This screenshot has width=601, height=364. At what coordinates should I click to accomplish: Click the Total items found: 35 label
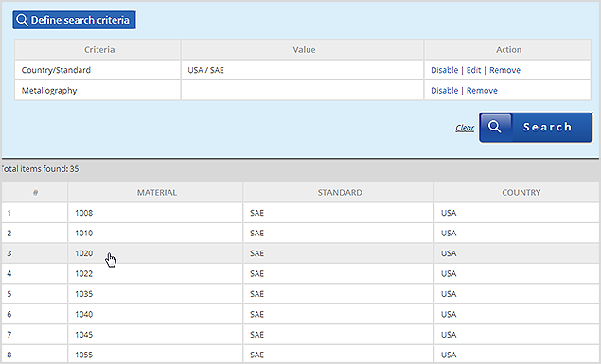(40, 169)
